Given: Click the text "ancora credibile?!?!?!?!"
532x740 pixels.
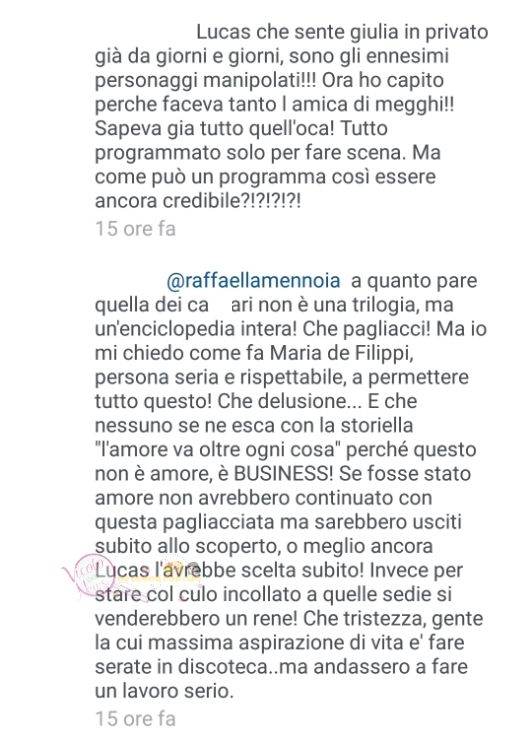Looking at the screenshot, I should coord(198,201).
